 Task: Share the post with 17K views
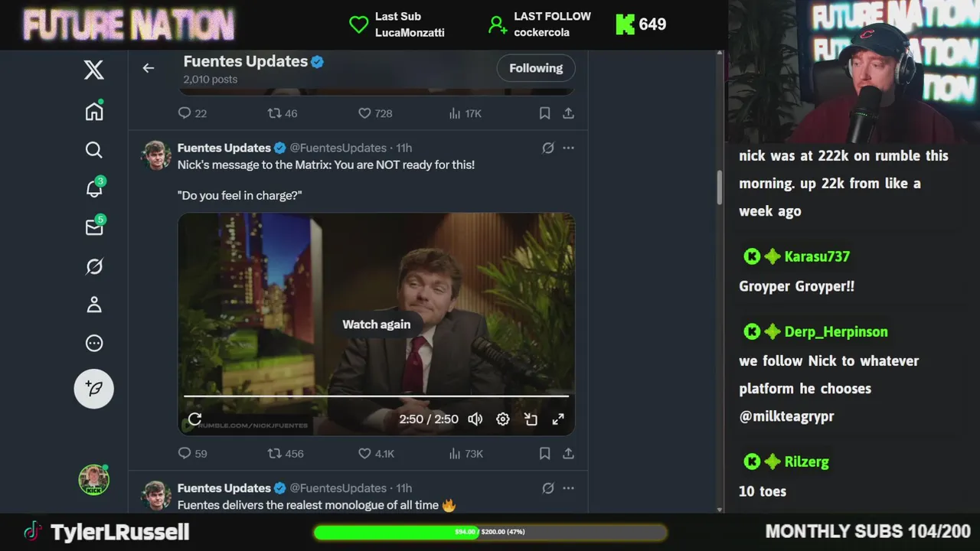(x=568, y=113)
